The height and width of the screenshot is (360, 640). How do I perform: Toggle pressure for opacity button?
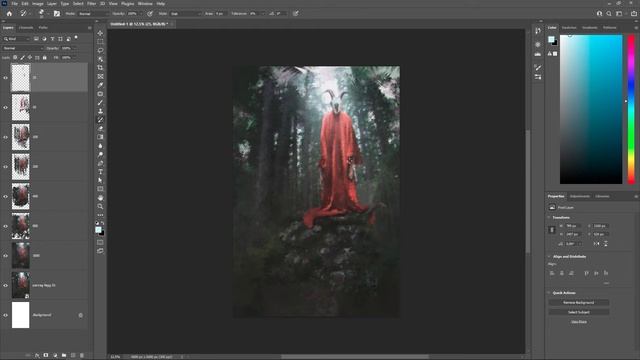(x=150, y=13)
